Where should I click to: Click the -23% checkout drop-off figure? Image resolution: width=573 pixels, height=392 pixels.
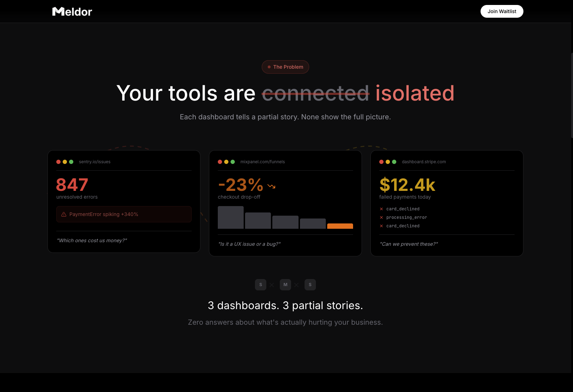[240, 185]
